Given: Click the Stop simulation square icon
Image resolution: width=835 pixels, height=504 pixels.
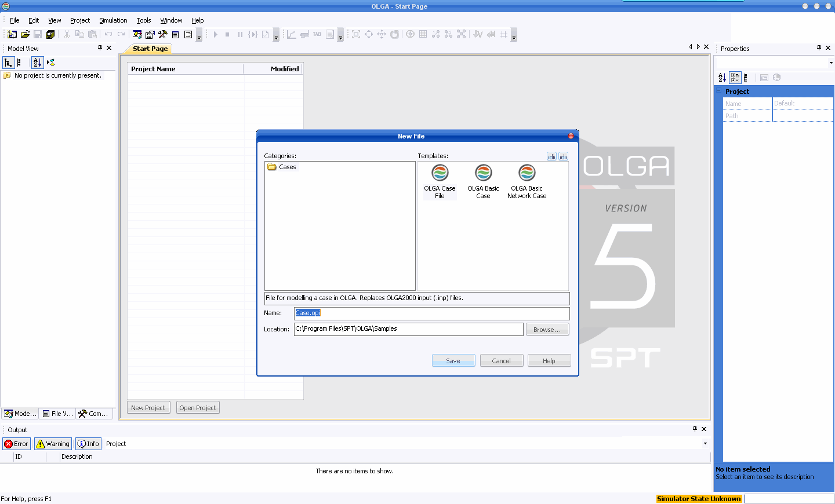Looking at the screenshot, I should pyautogui.click(x=227, y=35).
